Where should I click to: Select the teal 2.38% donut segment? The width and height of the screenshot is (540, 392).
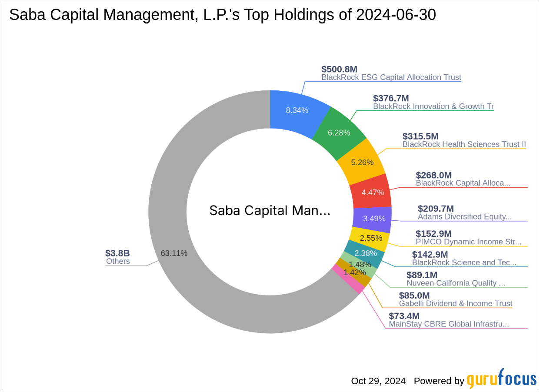point(365,253)
